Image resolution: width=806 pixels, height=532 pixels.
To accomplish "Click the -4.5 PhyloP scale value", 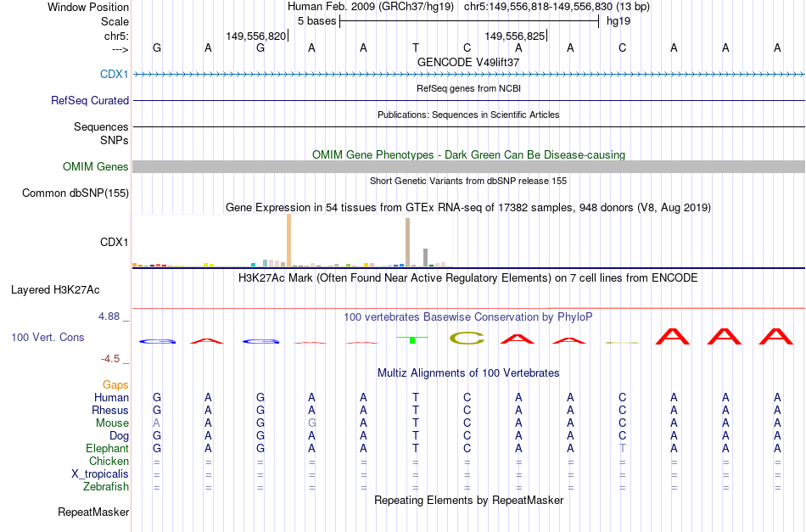I will tap(110, 359).
